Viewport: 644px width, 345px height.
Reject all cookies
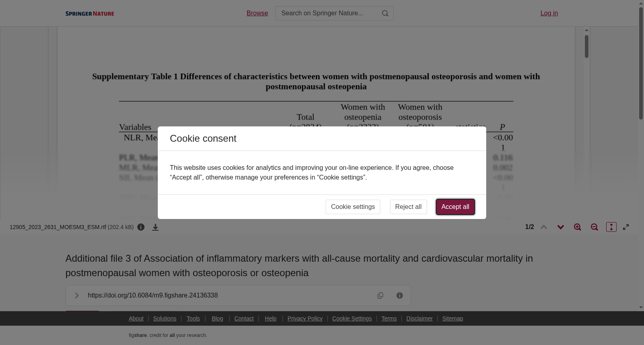409,207
